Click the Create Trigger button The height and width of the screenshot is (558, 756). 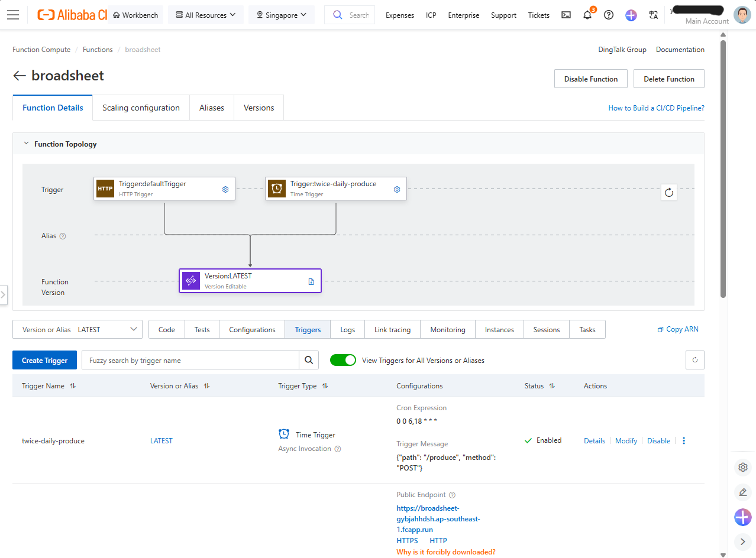tap(44, 360)
